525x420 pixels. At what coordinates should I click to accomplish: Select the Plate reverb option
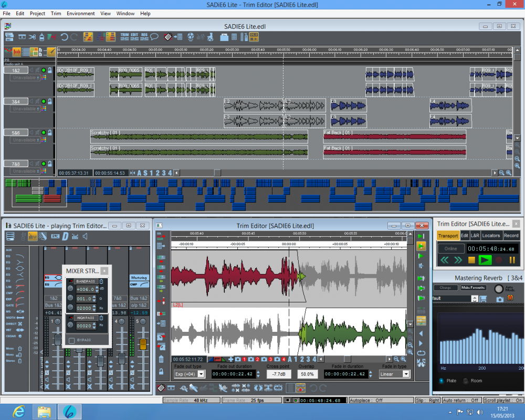click(442, 381)
